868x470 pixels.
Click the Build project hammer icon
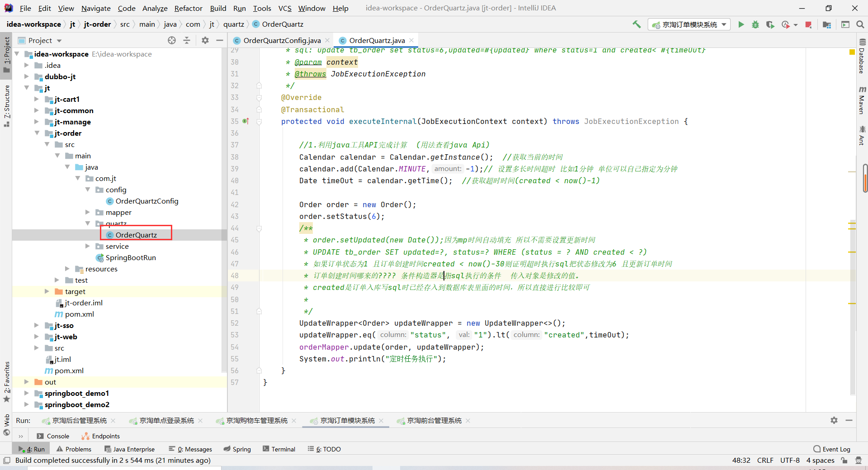[637, 24]
